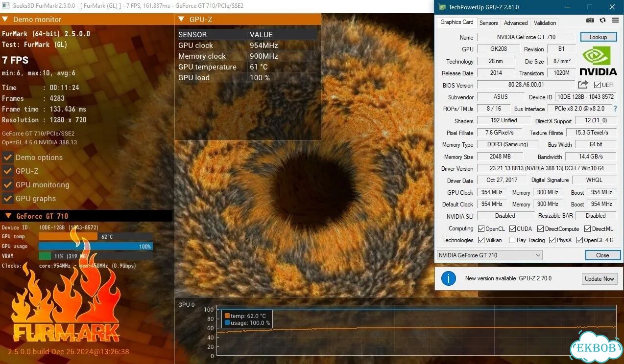
Task: Click the NVIDIA logo in GPU-Z
Action: click(x=598, y=61)
